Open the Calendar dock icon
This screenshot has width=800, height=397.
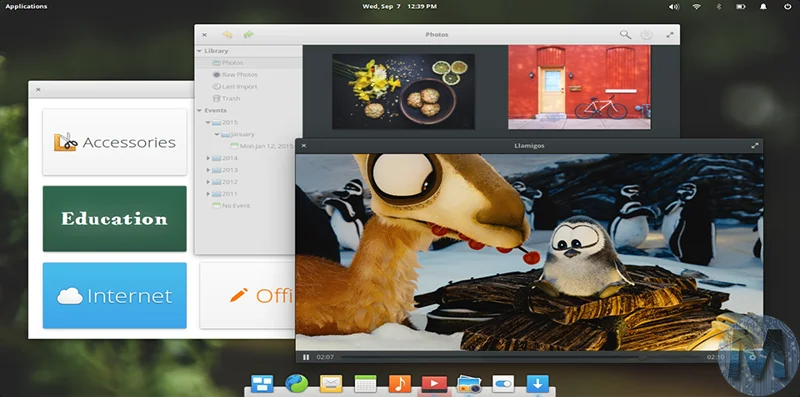pyautogui.click(x=365, y=383)
